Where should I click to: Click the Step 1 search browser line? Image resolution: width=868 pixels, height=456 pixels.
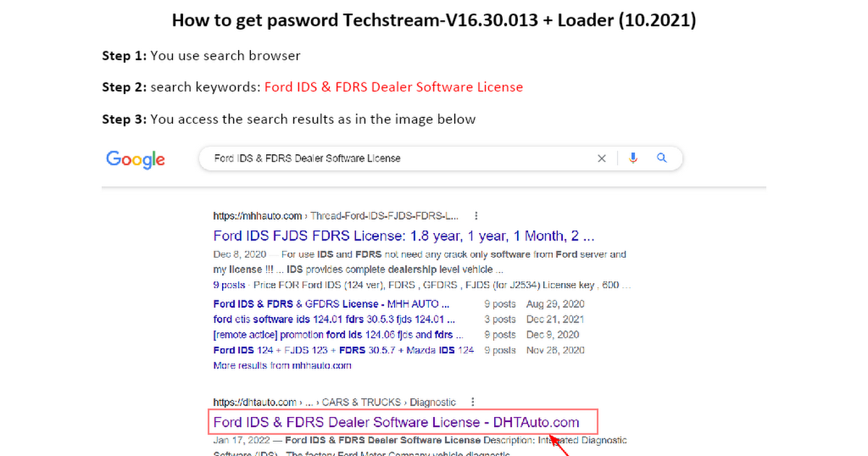201,55
